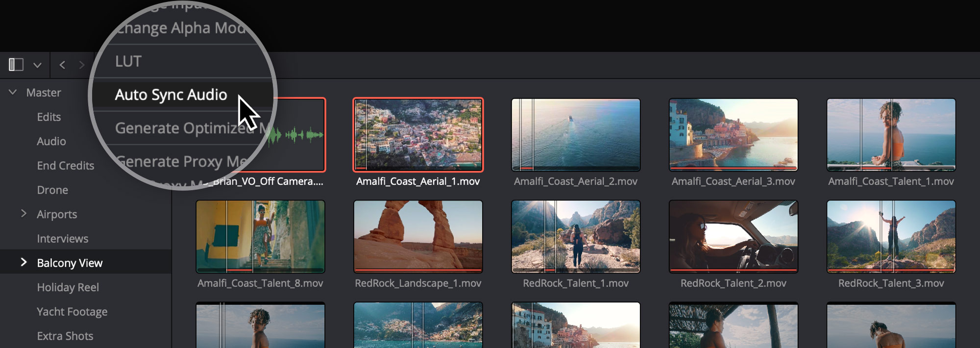Toggle the bin list sidebar panel icon
This screenshot has width=980, height=348.
coord(16,65)
